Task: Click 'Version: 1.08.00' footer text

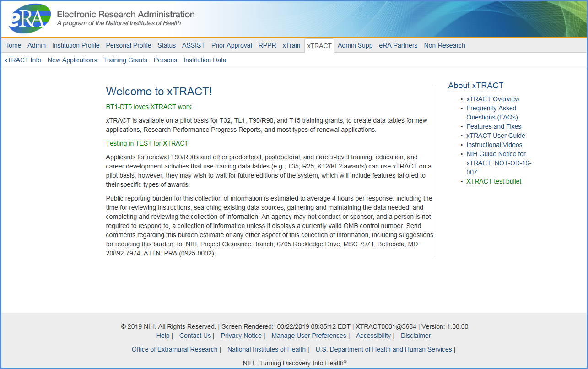Action: click(445, 326)
